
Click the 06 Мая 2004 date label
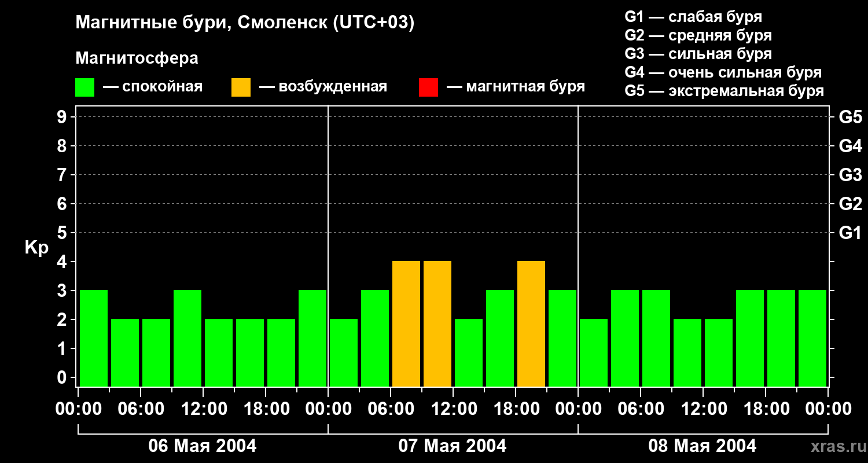(203, 446)
